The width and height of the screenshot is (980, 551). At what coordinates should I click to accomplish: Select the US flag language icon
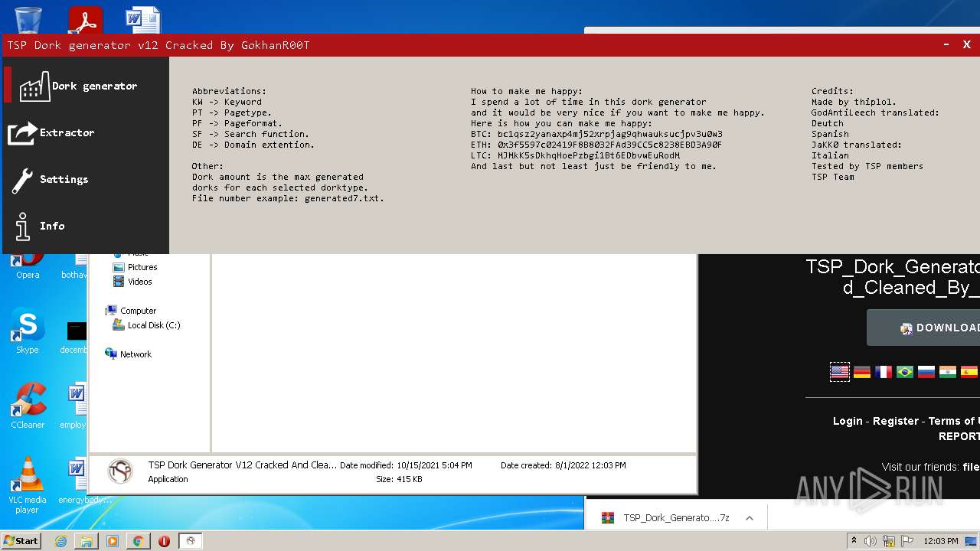coord(840,372)
